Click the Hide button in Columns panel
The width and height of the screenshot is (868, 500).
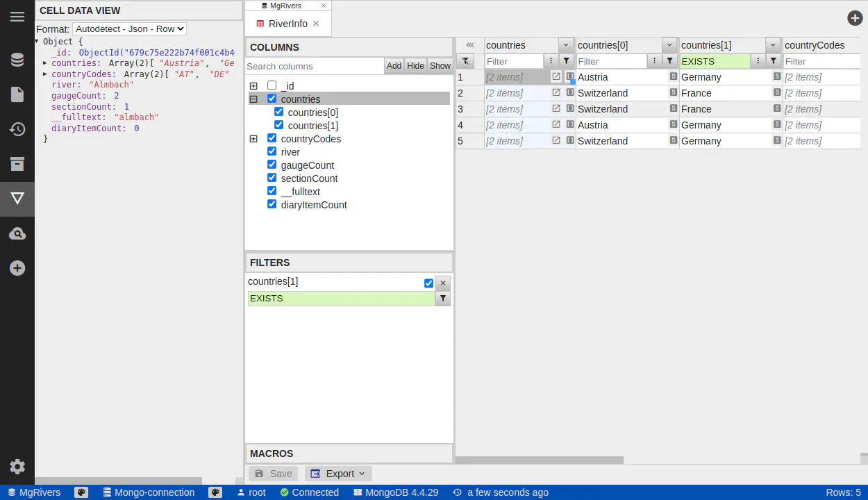(415, 66)
